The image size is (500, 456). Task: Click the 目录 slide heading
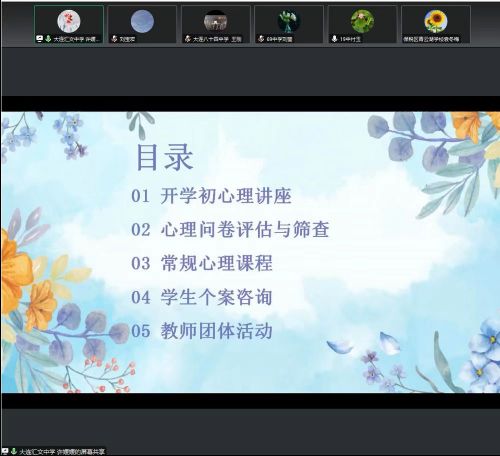pos(165,158)
